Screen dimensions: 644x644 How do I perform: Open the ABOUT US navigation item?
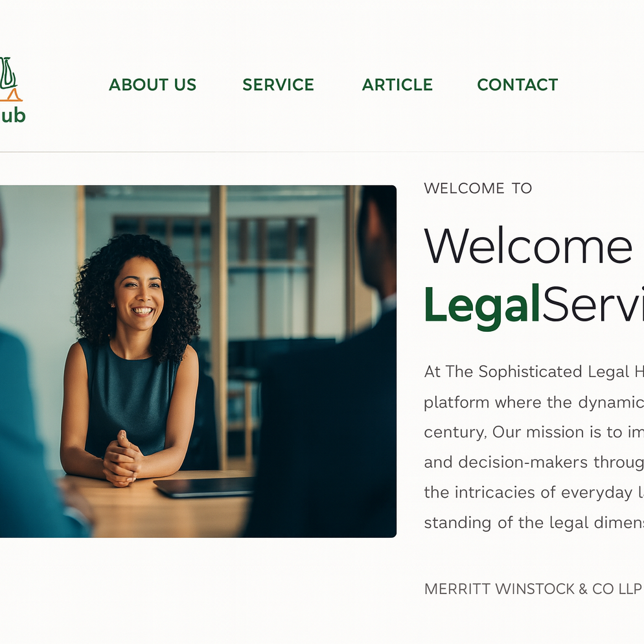click(152, 85)
